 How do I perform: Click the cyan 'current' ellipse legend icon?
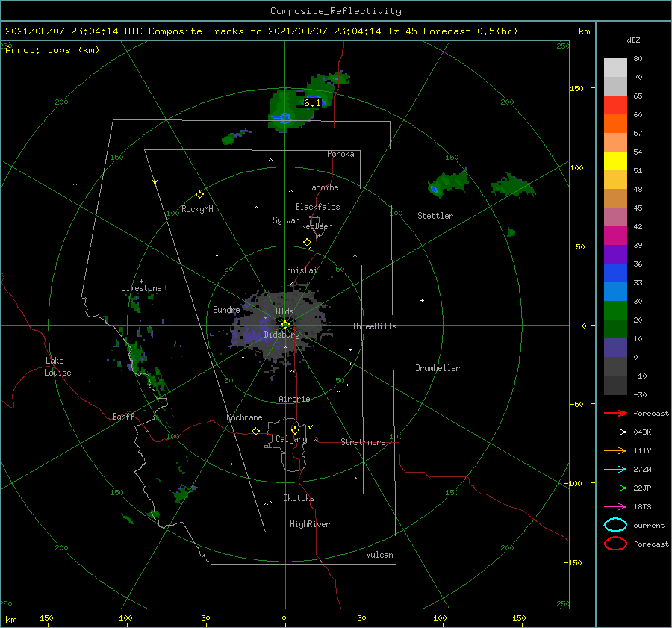pyautogui.click(x=615, y=525)
